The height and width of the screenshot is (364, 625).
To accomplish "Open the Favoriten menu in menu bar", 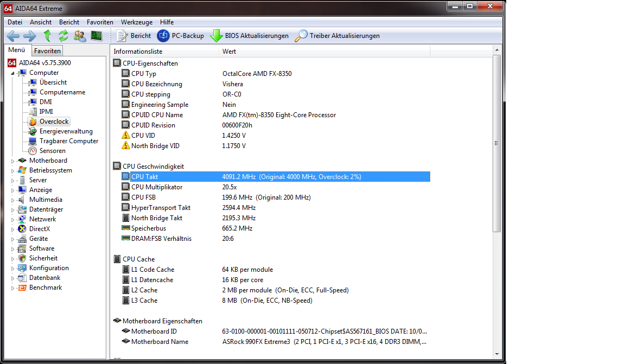I will pyautogui.click(x=100, y=22).
